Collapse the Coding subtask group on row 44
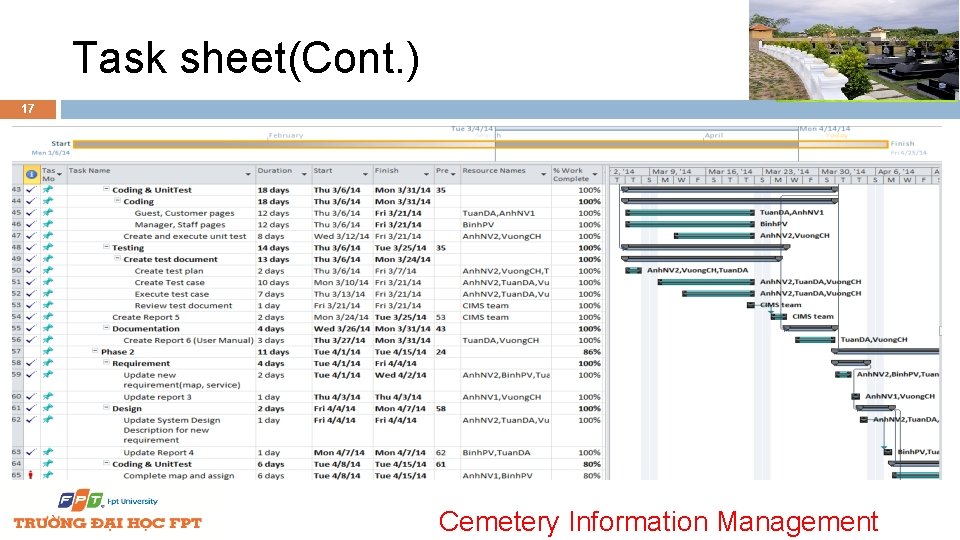Screen dimensions: 960x540 coord(118,200)
